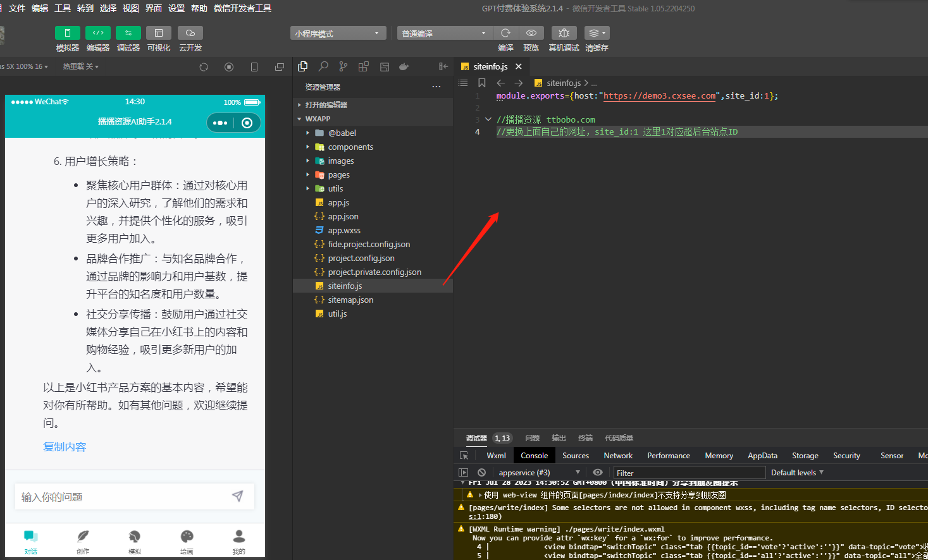Navigate back with the editor left arrow
The width and height of the screenshot is (928, 560).
(500, 83)
